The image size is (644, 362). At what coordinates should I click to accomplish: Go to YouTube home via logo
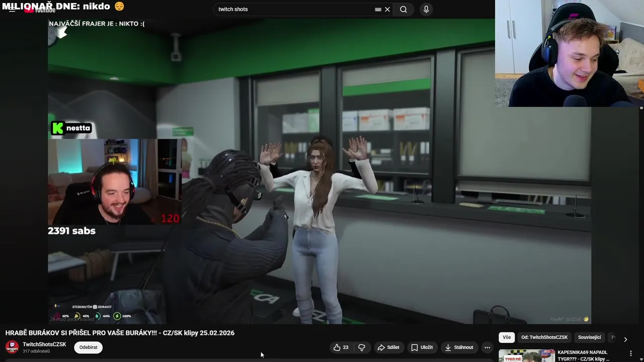pos(40,10)
